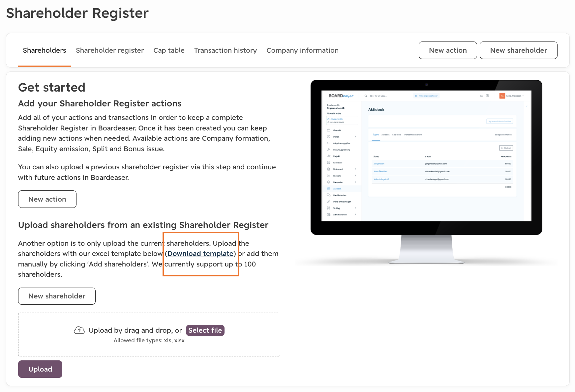Screen dimensions: 575x392
Task: Click New shareholder in the top bar
Action: (x=518, y=50)
